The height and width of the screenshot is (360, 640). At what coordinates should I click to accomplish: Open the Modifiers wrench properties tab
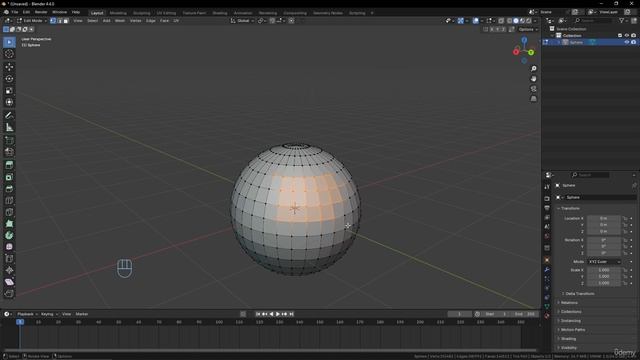point(547,269)
